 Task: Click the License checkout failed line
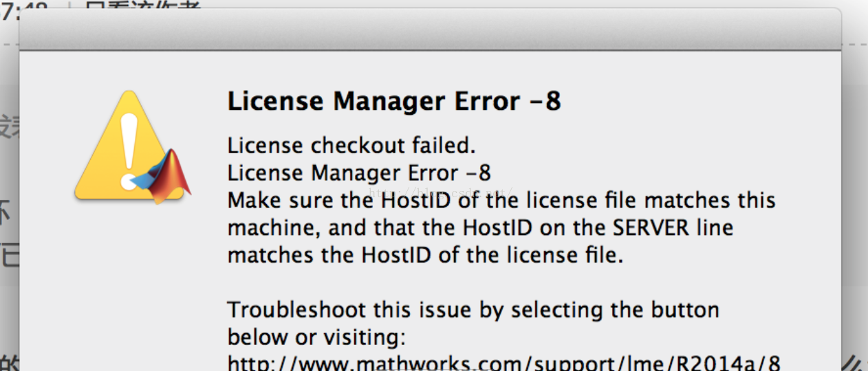pos(351,146)
